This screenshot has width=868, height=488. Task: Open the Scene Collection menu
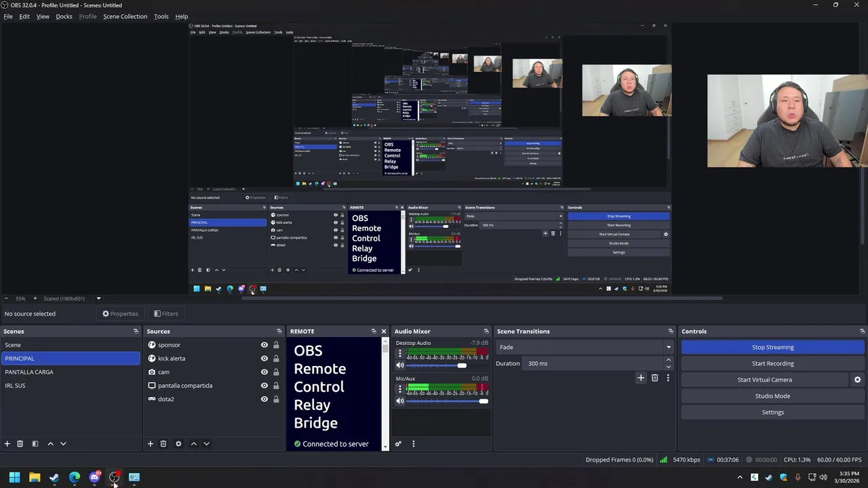point(125,16)
